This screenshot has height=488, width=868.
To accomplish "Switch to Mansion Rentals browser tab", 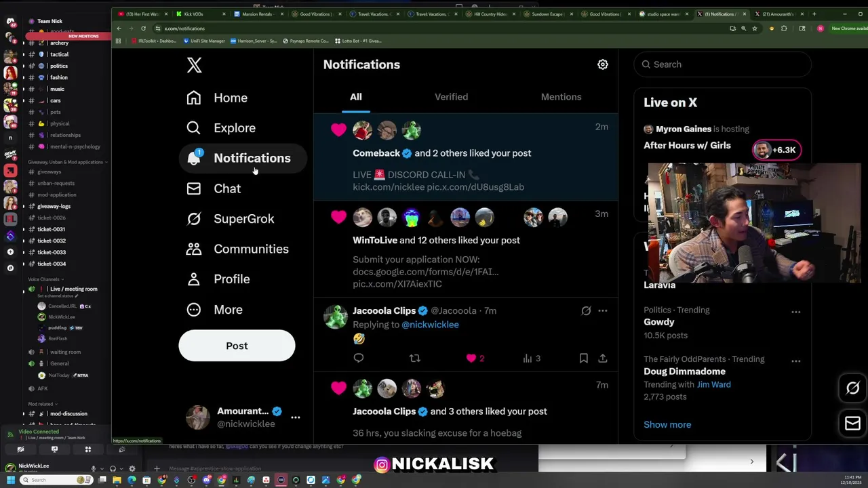I will 258,14.
